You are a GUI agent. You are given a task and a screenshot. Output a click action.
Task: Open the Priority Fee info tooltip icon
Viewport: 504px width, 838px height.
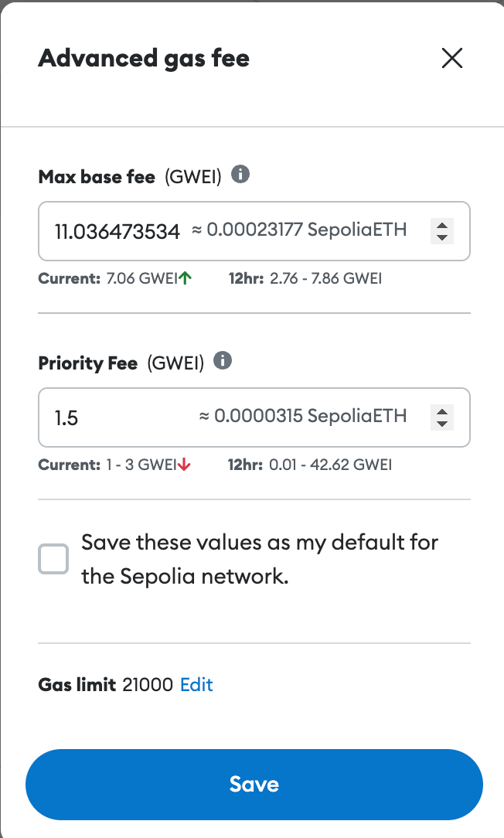[223, 361]
